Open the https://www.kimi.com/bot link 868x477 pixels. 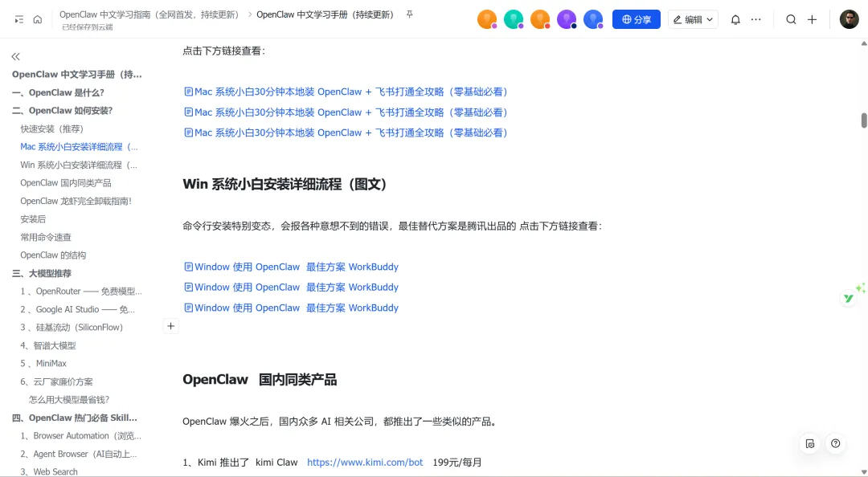point(365,462)
